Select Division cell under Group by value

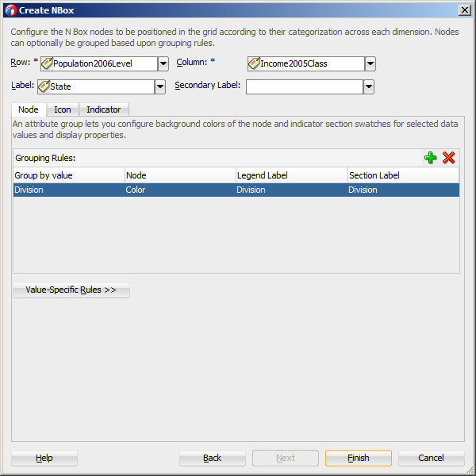coord(69,190)
